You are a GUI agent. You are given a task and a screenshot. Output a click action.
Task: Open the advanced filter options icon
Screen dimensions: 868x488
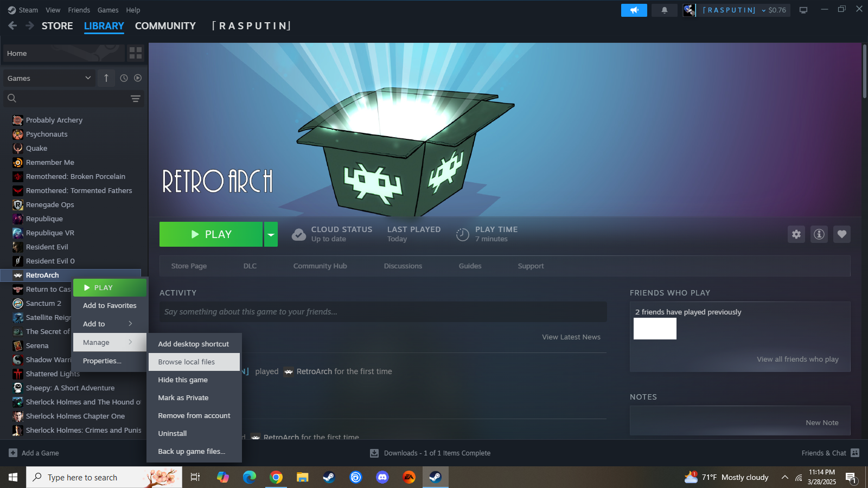[136, 98]
